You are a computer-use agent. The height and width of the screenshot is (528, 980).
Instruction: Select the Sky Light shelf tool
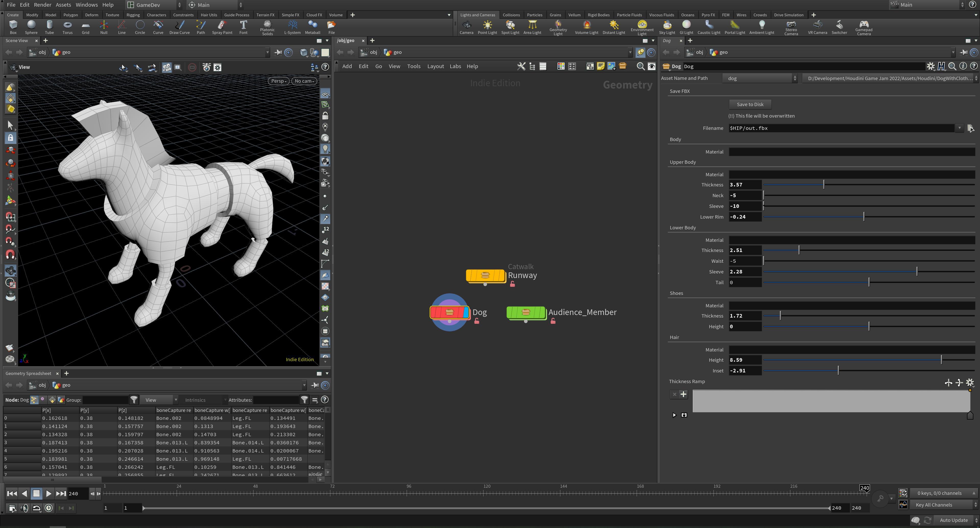[x=667, y=27]
